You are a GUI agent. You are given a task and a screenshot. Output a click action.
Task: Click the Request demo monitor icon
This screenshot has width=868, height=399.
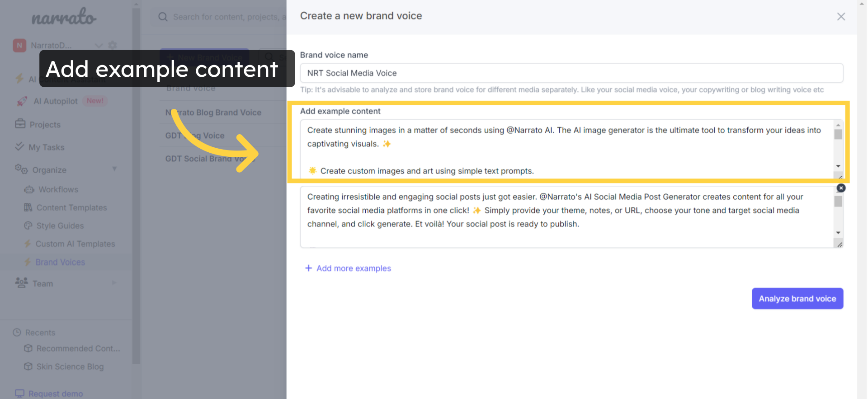tap(19, 393)
